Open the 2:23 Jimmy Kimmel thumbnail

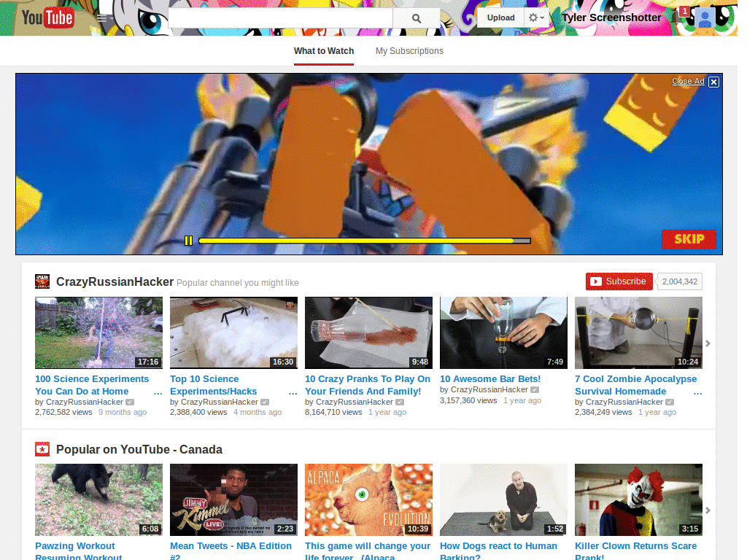tap(233, 500)
